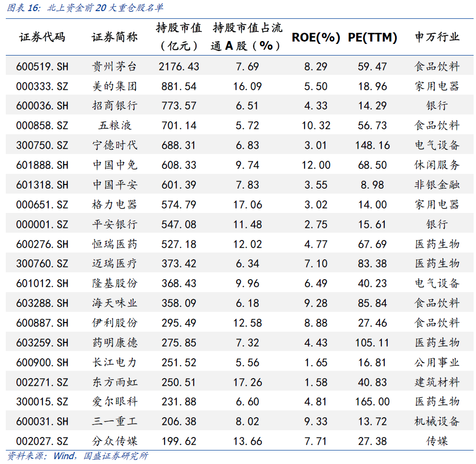Click stock code 000333.SZ
This screenshot has width=476, height=464.
click(42, 86)
